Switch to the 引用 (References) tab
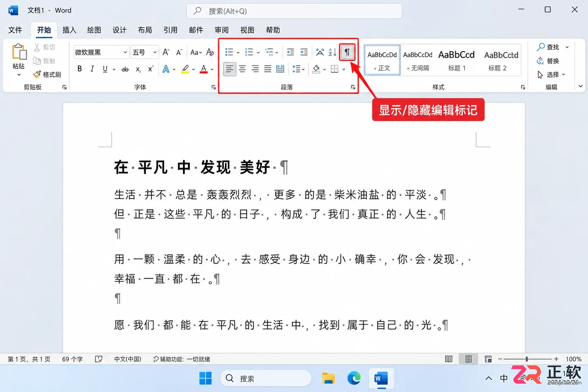Image resolution: width=588 pixels, height=392 pixels. [x=170, y=30]
